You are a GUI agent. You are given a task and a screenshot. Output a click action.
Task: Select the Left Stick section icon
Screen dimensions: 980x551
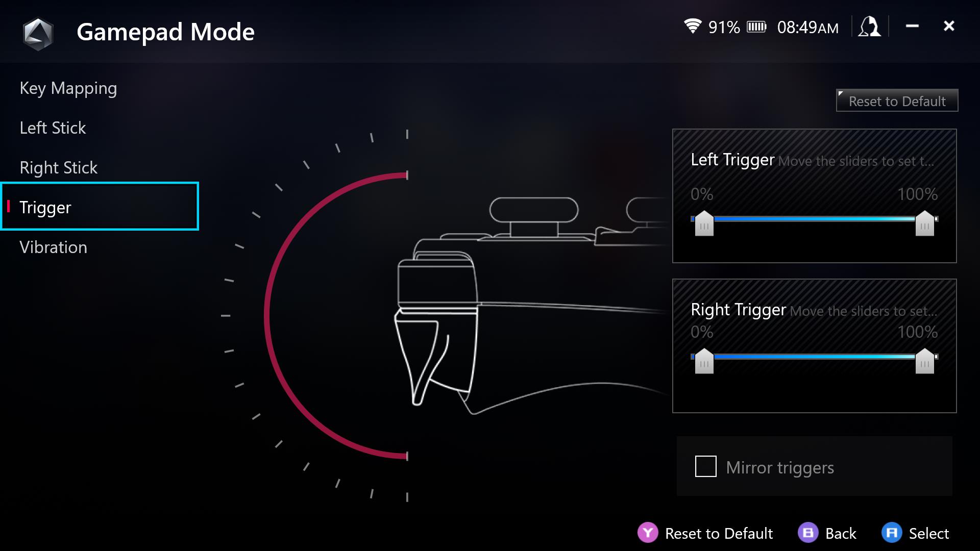pyautogui.click(x=52, y=127)
